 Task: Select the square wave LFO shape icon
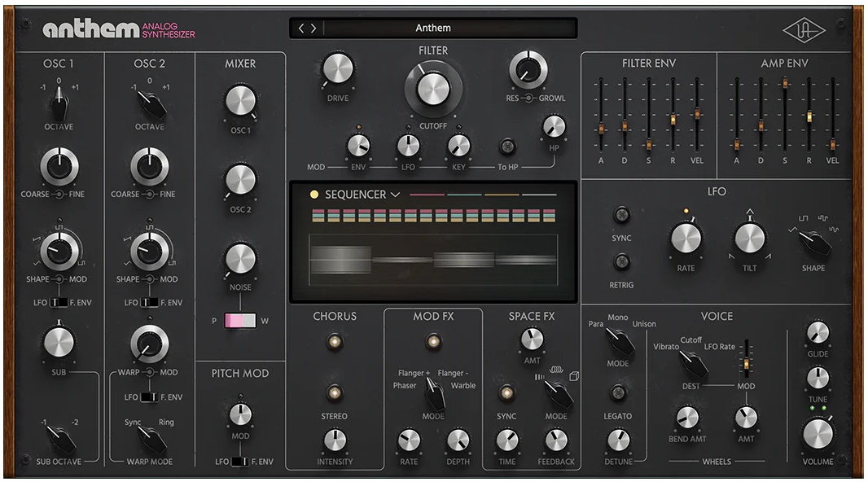click(x=803, y=218)
